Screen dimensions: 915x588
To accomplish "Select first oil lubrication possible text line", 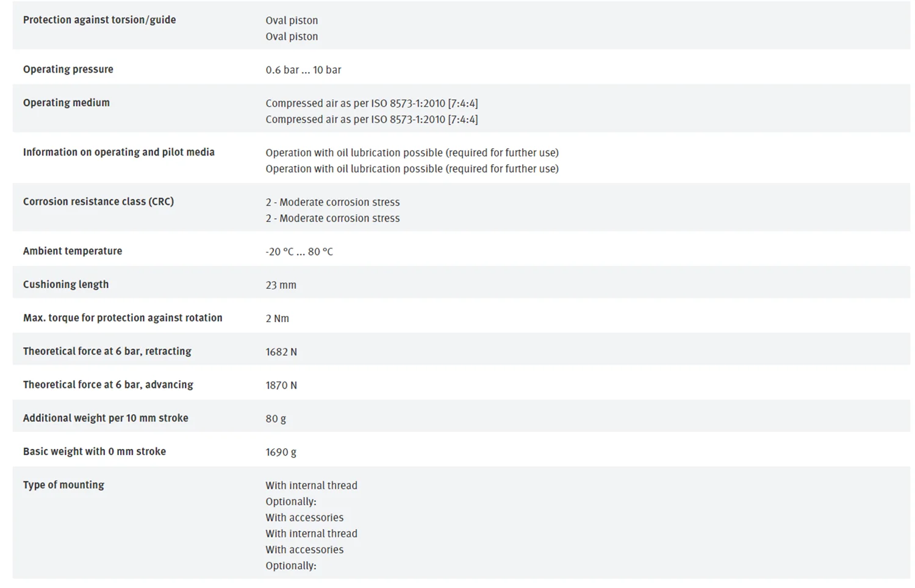I will pyautogui.click(x=412, y=152).
